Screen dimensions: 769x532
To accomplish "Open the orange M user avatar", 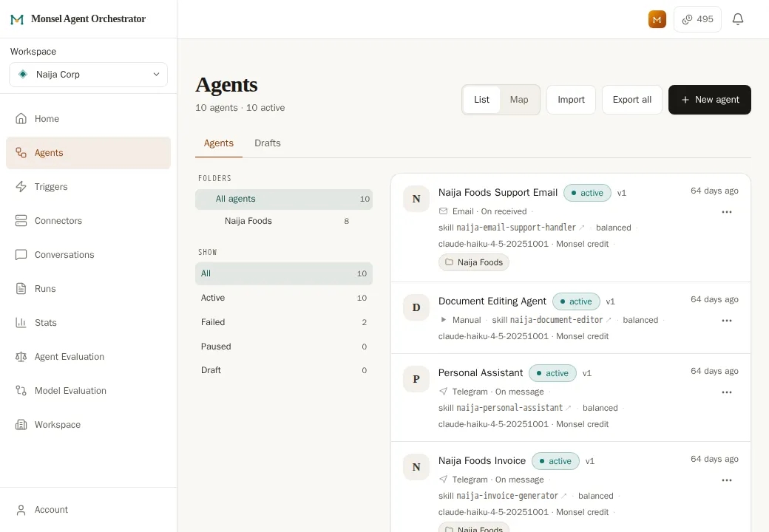I will (657, 19).
